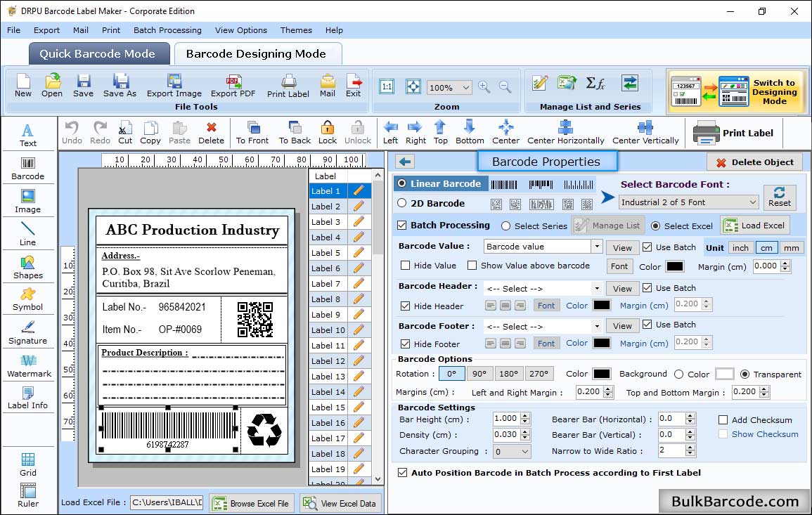Screen dimensions: 812x515
Task: Go back with the blue arrow button
Action: tap(405, 162)
